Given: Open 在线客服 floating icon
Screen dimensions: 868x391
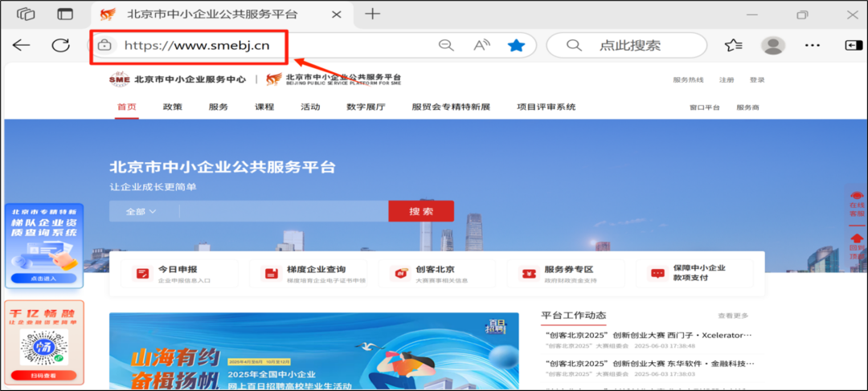Looking at the screenshot, I should (857, 205).
